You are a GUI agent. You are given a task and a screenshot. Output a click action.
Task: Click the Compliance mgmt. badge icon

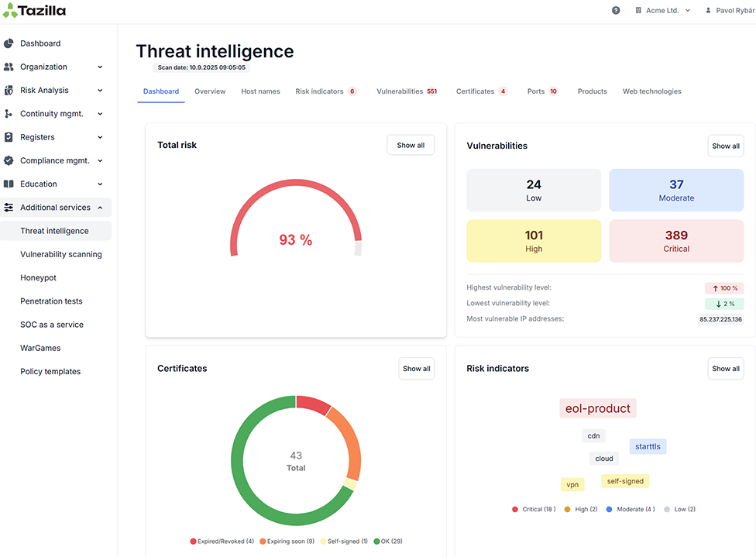(9, 160)
